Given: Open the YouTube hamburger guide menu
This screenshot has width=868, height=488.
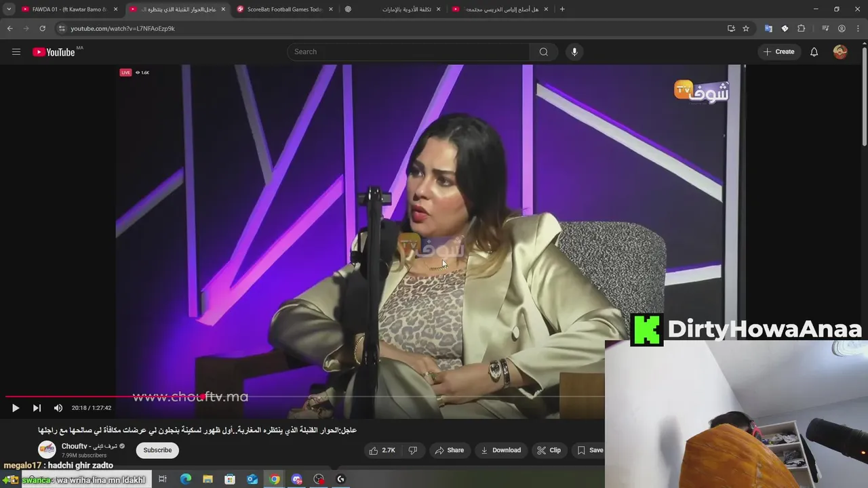Looking at the screenshot, I should [x=16, y=52].
